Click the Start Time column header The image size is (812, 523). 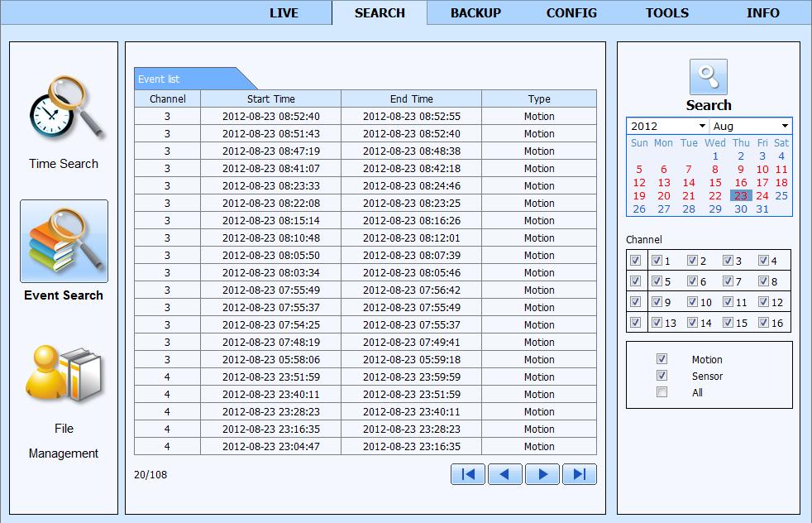pos(271,98)
